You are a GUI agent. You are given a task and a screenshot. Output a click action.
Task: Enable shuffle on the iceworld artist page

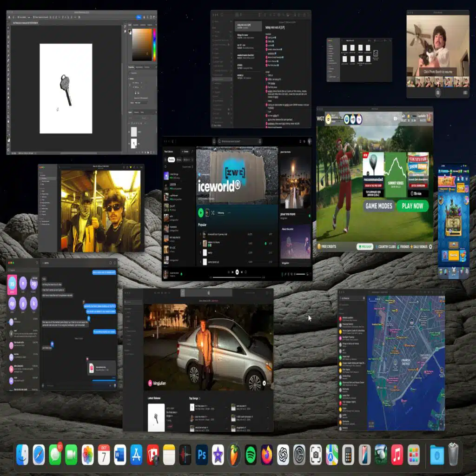click(213, 212)
